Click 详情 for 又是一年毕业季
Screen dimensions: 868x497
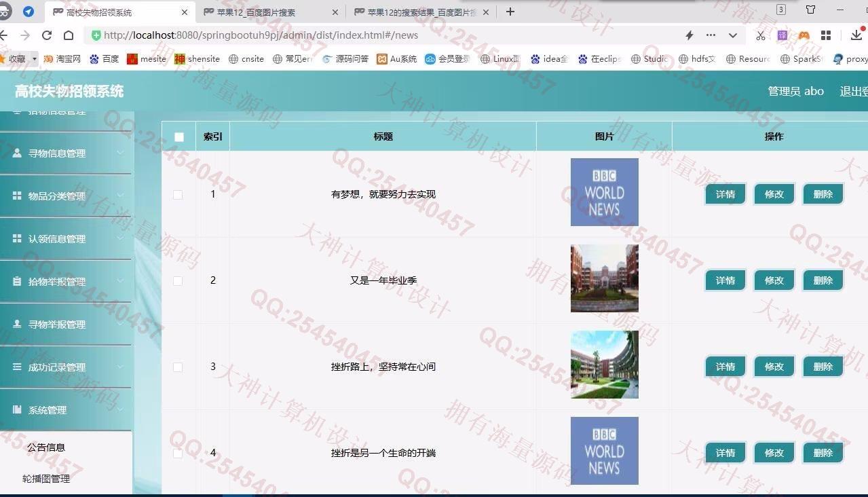click(x=725, y=280)
